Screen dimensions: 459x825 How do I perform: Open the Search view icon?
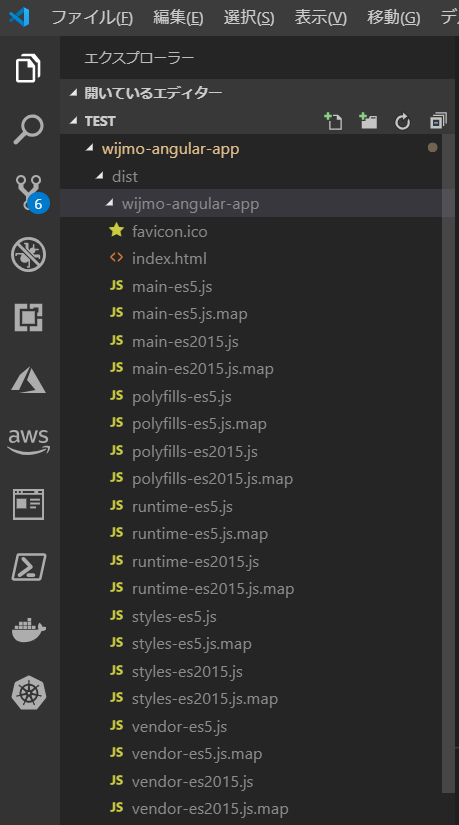[x=28, y=129]
